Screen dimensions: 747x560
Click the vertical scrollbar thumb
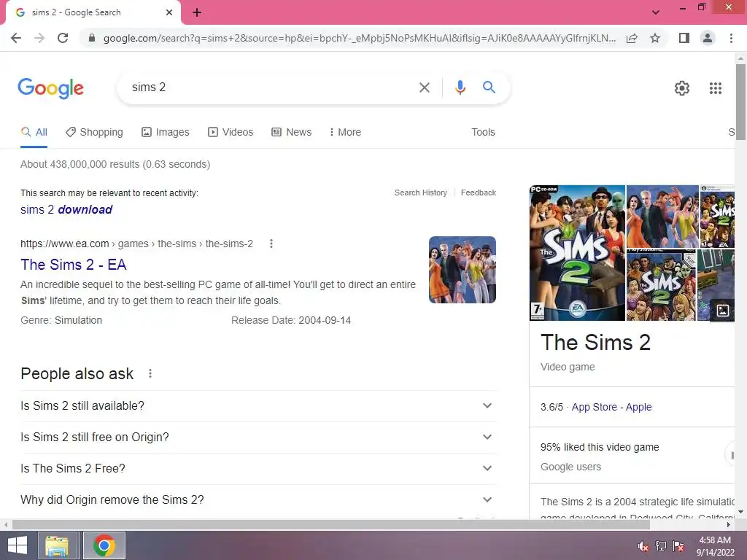point(740,101)
